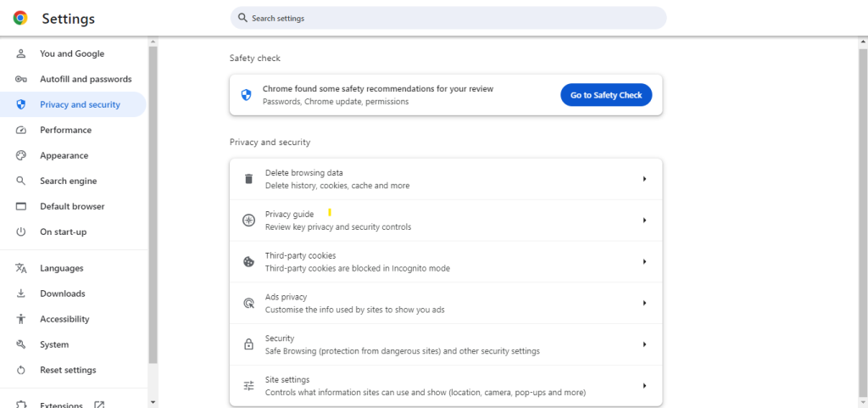The width and height of the screenshot is (868, 408).
Task: Open System settings
Action: pyautogui.click(x=73, y=344)
